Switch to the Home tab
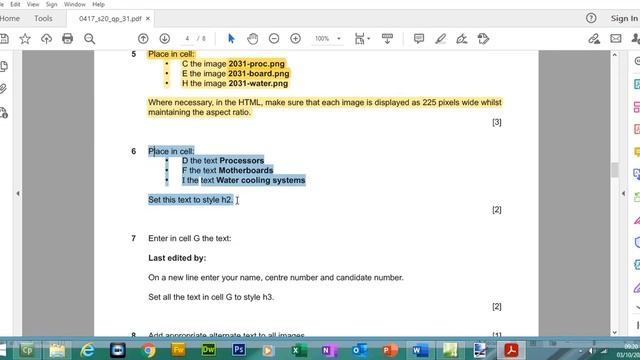 tap(10, 18)
